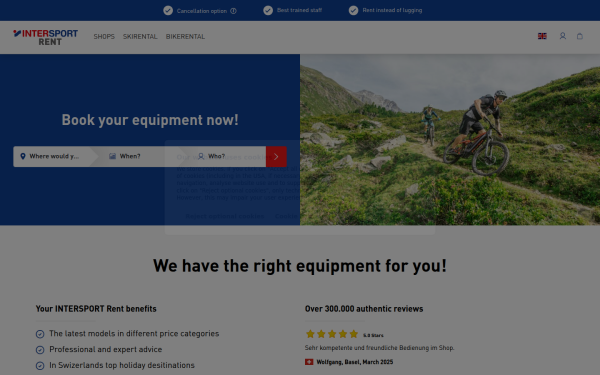Click the Rent instead of lugging checkmark
The image size is (600, 375).
[x=353, y=10]
